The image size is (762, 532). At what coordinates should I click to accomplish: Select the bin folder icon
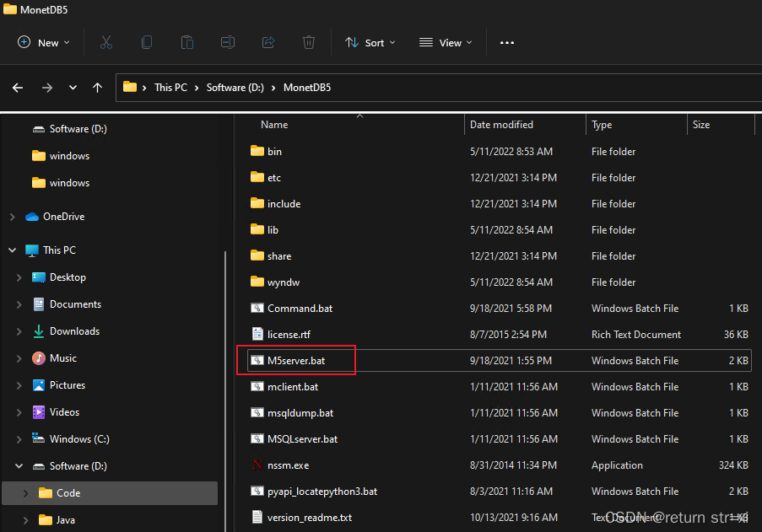pyautogui.click(x=257, y=151)
